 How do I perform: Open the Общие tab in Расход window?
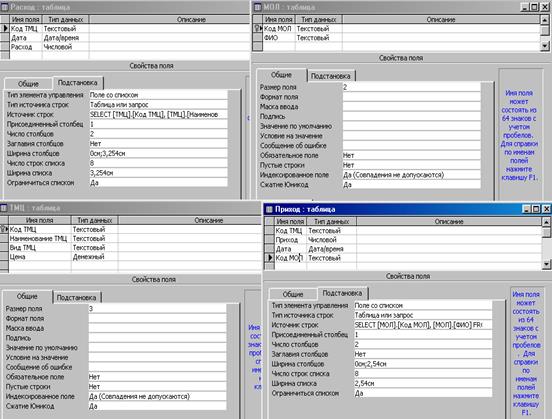tap(28, 84)
